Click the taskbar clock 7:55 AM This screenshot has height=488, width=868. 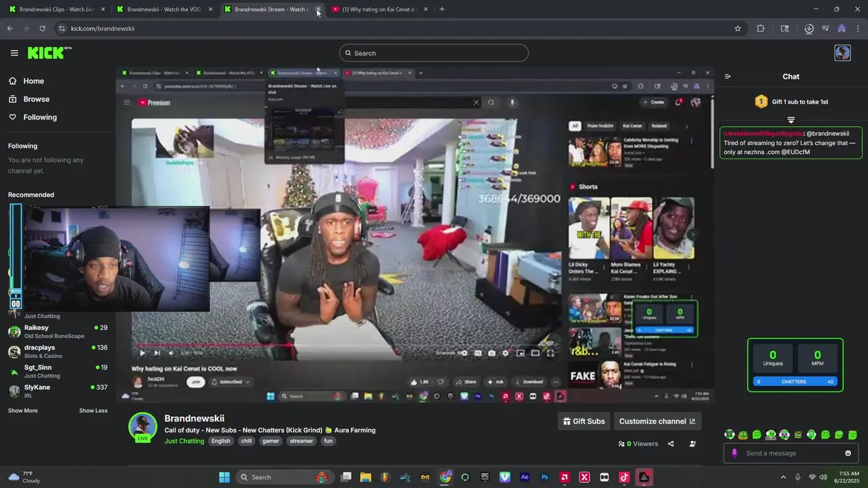click(849, 477)
